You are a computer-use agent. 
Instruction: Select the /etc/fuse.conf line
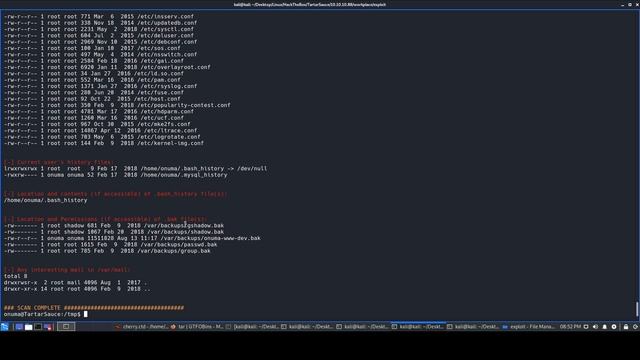pos(94,92)
